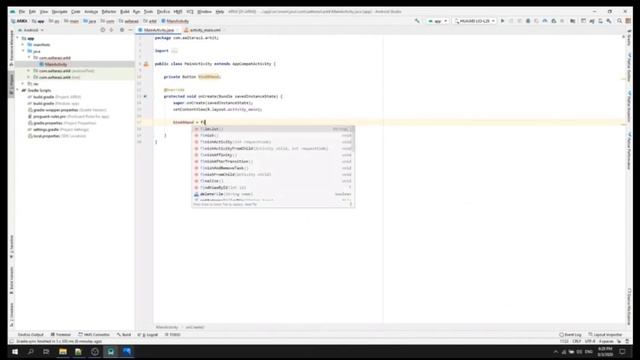The height and width of the screenshot is (360, 640).
Task: Click the override gutter icon beside onCreate
Action: point(146,96)
